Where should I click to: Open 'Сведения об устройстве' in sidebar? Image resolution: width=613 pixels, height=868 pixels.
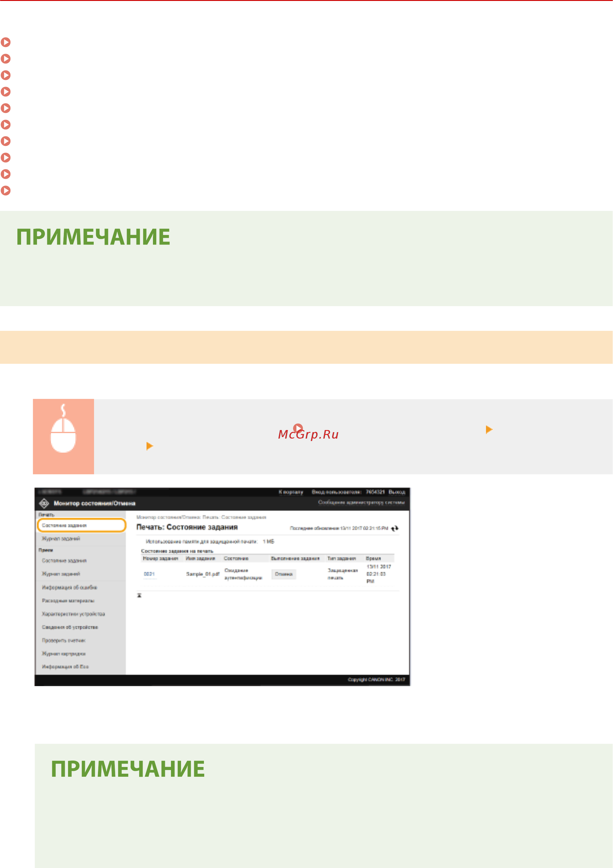point(70,627)
